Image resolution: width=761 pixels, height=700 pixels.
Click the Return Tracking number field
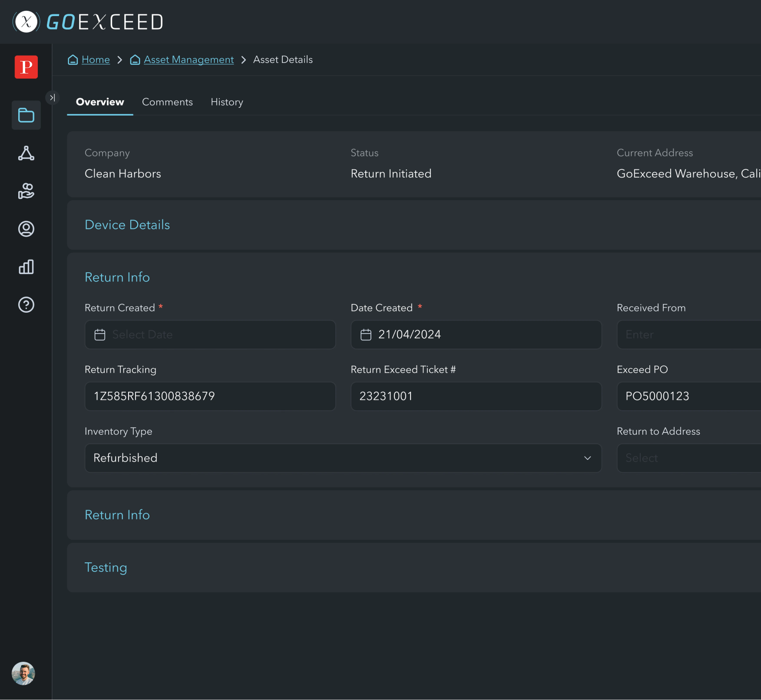click(x=210, y=396)
